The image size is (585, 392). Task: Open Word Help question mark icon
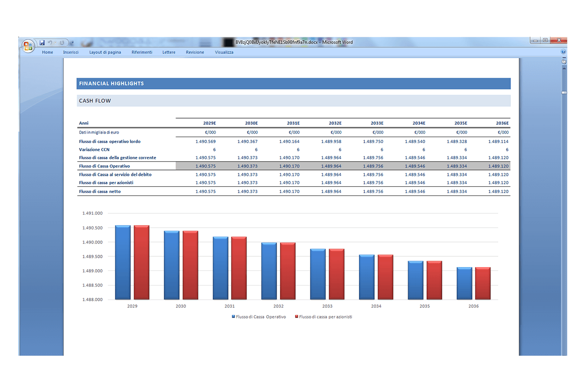pyautogui.click(x=563, y=52)
